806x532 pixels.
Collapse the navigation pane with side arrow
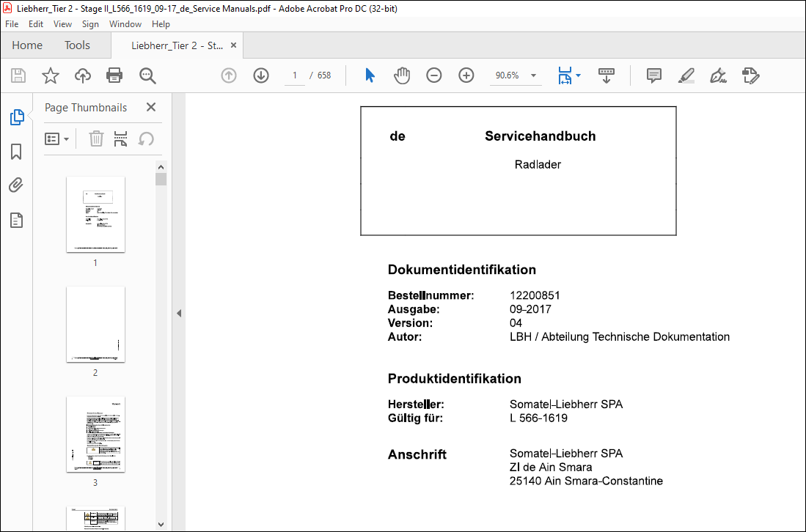(x=179, y=313)
